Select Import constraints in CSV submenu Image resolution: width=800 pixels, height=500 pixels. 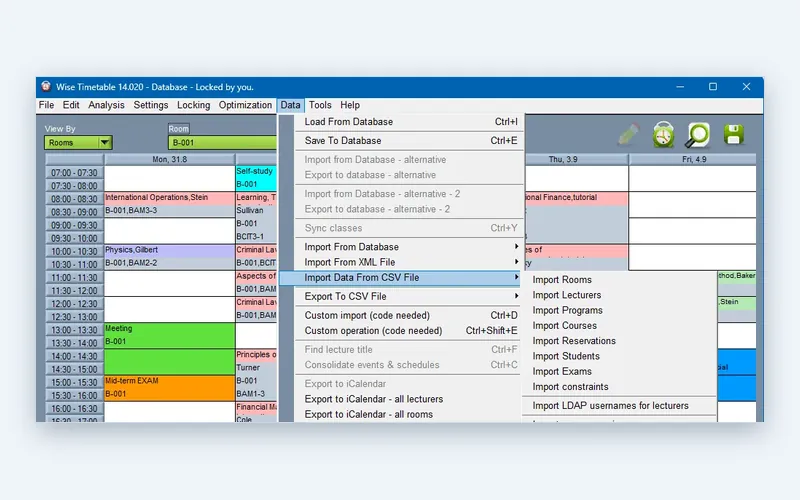tap(620, 387)
